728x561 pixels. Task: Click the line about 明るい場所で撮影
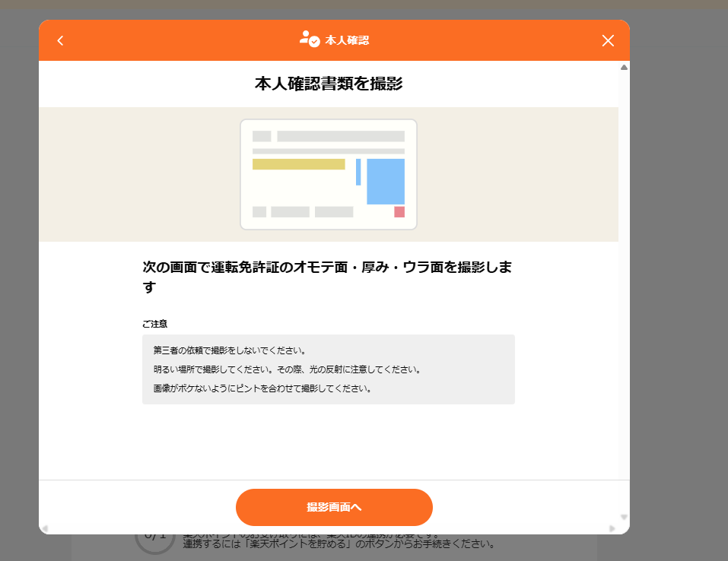(x=288, y=369)
